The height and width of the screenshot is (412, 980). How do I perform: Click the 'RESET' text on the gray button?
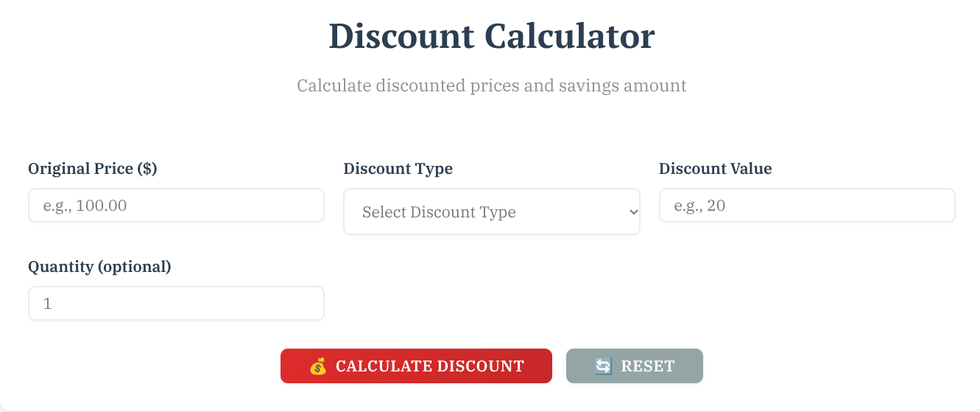pos(648,366)
